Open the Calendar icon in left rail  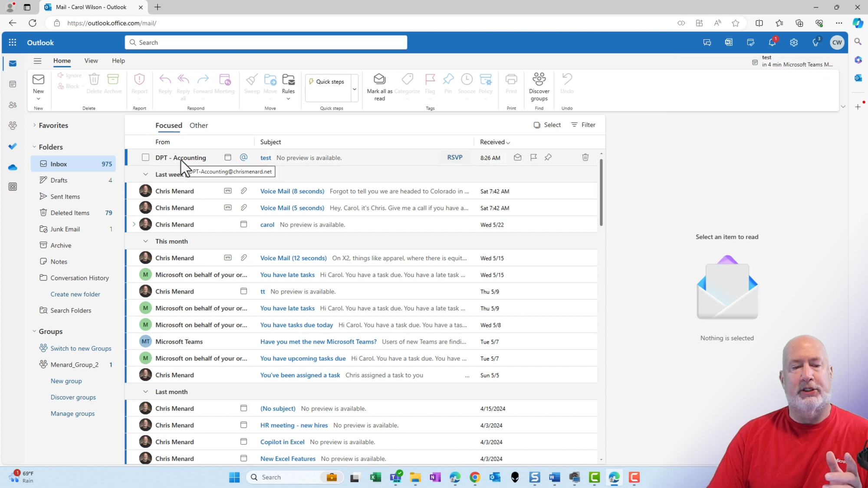coord(13,84)
